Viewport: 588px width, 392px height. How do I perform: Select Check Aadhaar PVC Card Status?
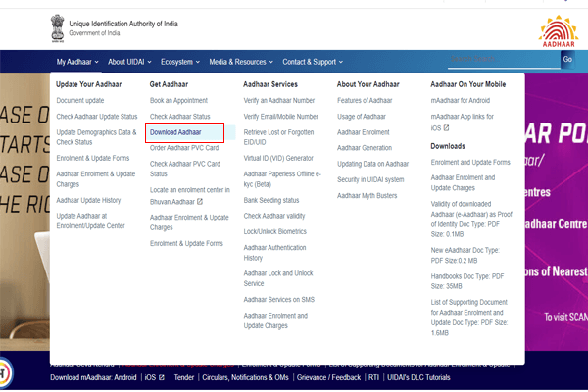tap(185, 169)
